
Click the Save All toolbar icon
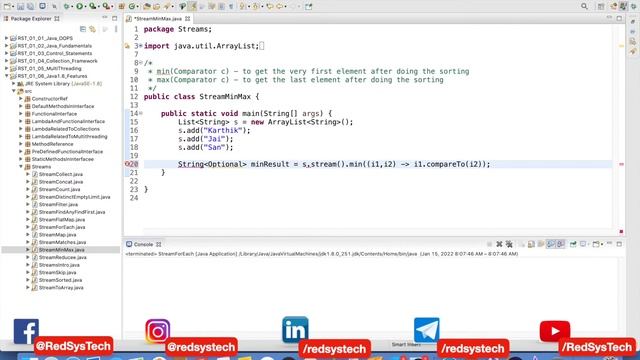(30, 6)
